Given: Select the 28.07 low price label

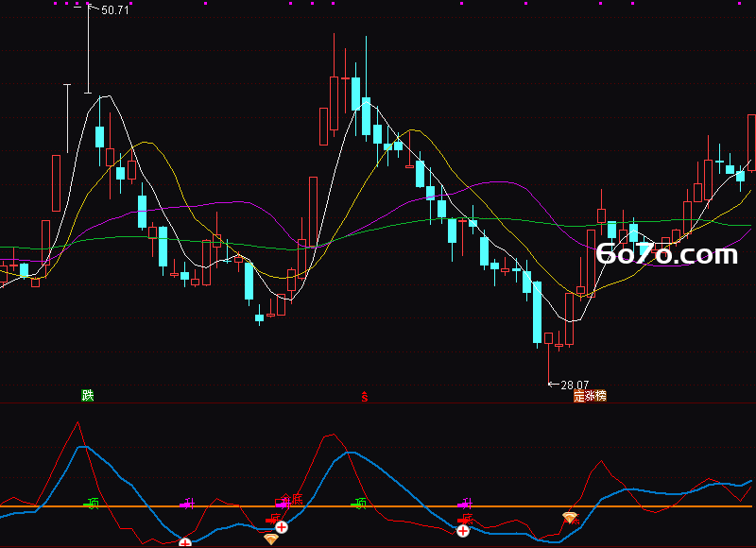Looking at the screenshot, I should [x=575, y=385].
